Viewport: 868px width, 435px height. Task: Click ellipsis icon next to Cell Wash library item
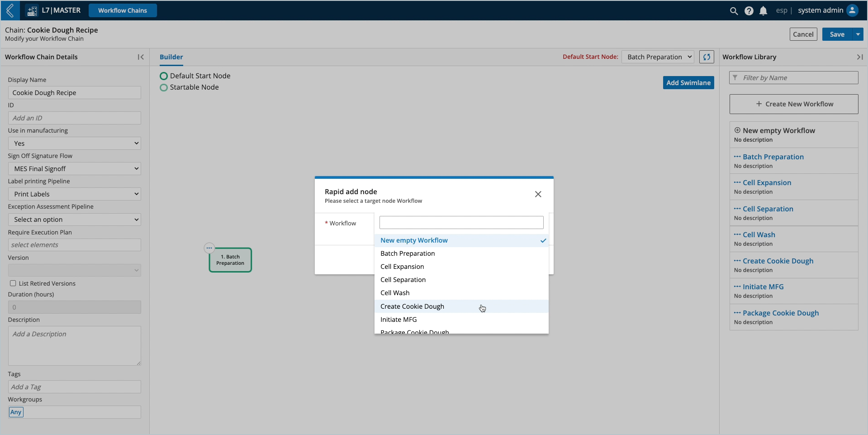tap(737, 234)
